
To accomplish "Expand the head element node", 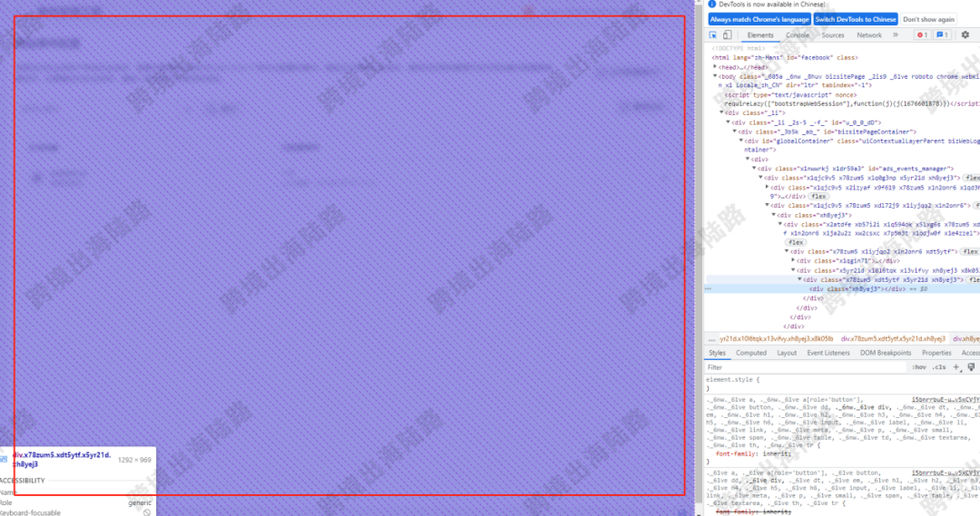I will [x=715, y=67].
